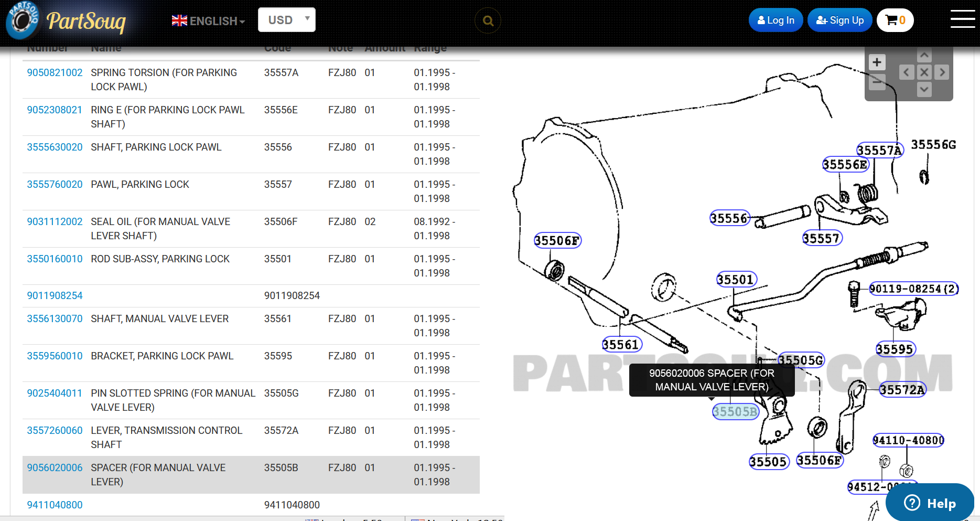Click range '08.1992 - 01.1998'
Viewport: 980px width, 521px height.
tap(435, 229)
